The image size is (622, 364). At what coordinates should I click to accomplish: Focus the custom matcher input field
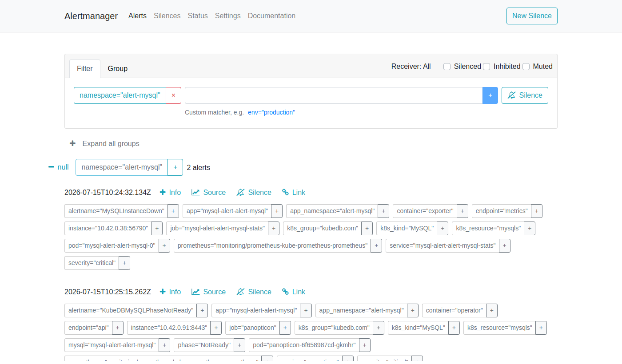(x=334, y=95)
